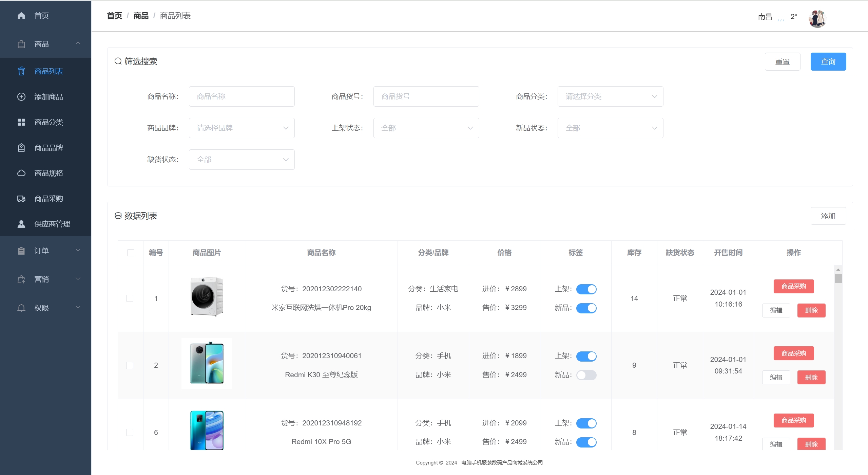This screenshot has width=868, height=475.
Task: Toggle 新品 switch for Redmi K30 row
Action: point(586,375)
